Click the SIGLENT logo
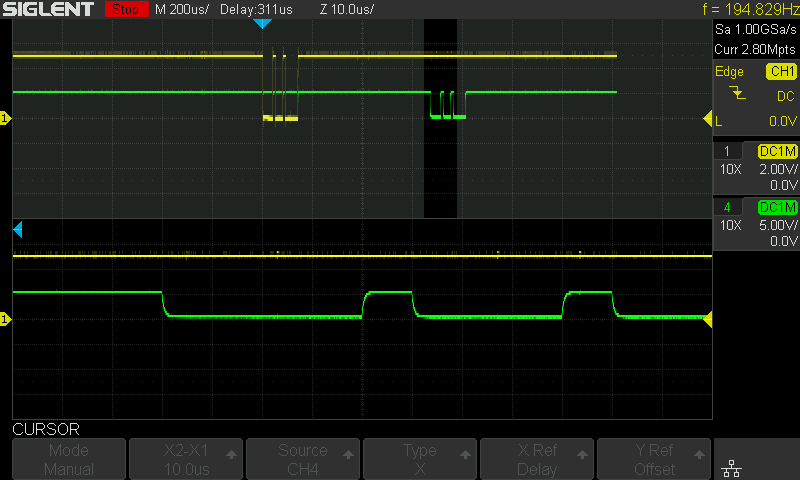The image size is (800, 480). point(49,9)
